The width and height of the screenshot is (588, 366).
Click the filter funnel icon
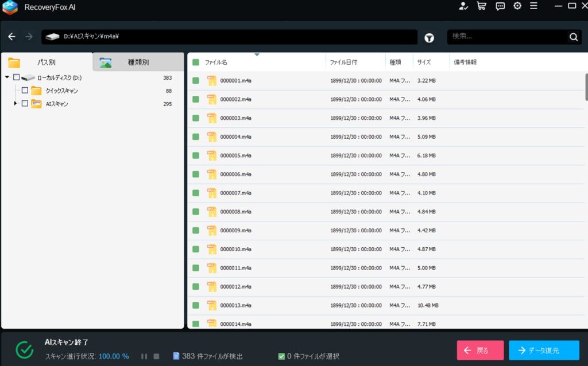(x=429, y=37)
